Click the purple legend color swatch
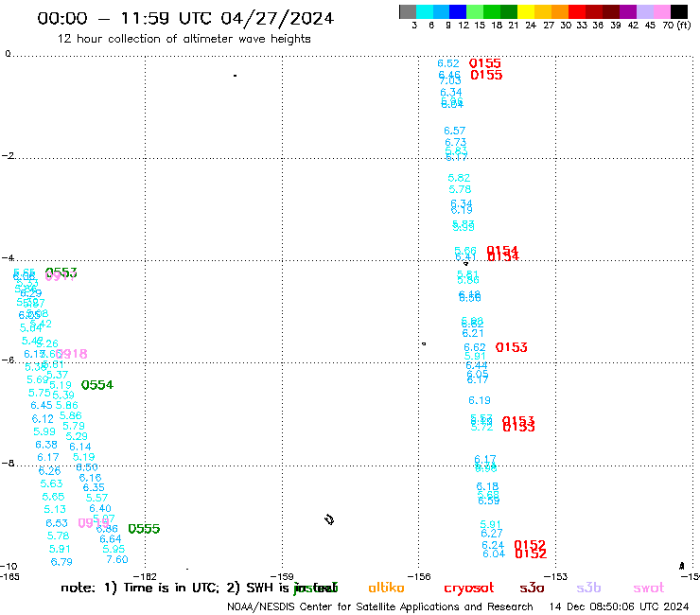 (628, 11)
